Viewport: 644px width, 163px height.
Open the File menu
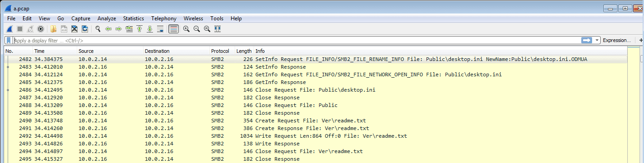[x=11, y=19]
